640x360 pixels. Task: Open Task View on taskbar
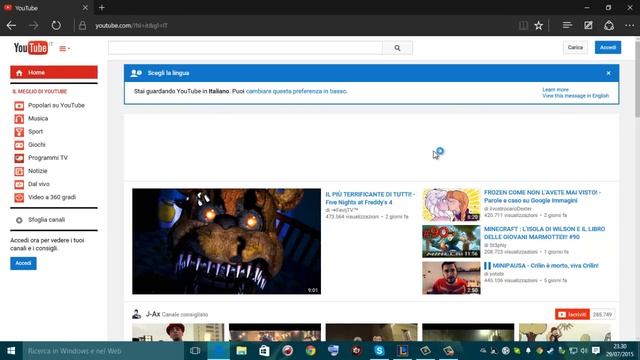coord(195,351)
